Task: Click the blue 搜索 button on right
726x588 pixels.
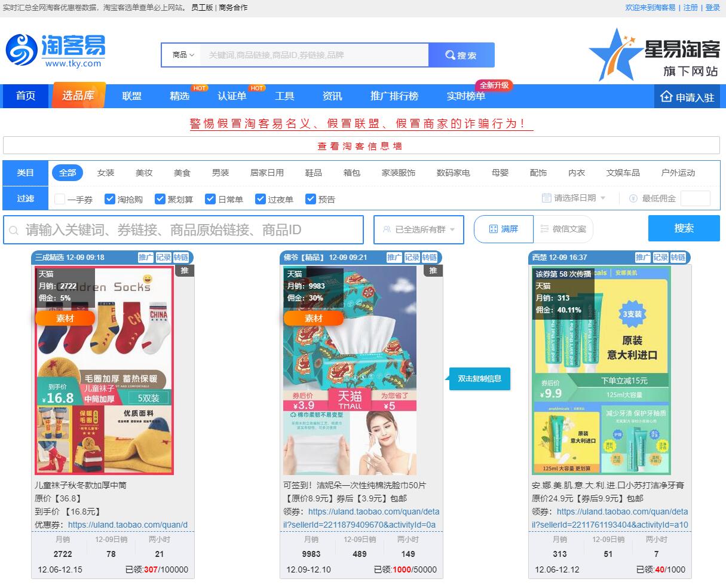Action: click(684, 228)
